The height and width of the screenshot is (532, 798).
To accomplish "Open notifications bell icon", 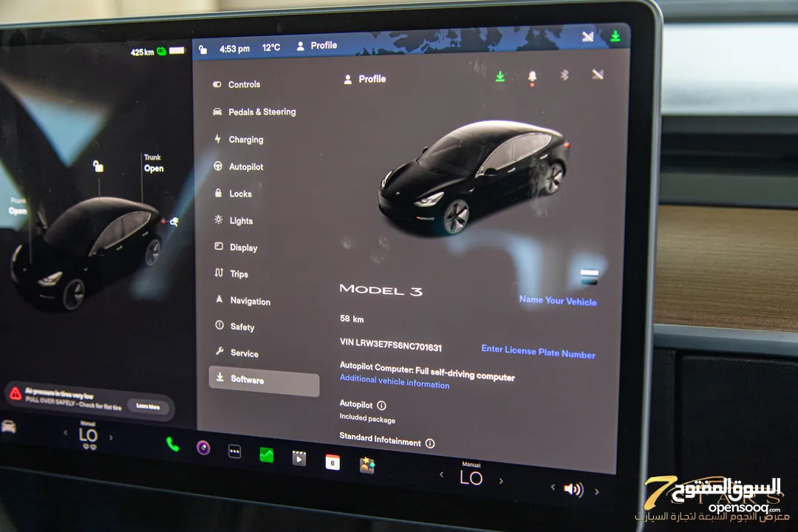I will [x=532, y=77].
